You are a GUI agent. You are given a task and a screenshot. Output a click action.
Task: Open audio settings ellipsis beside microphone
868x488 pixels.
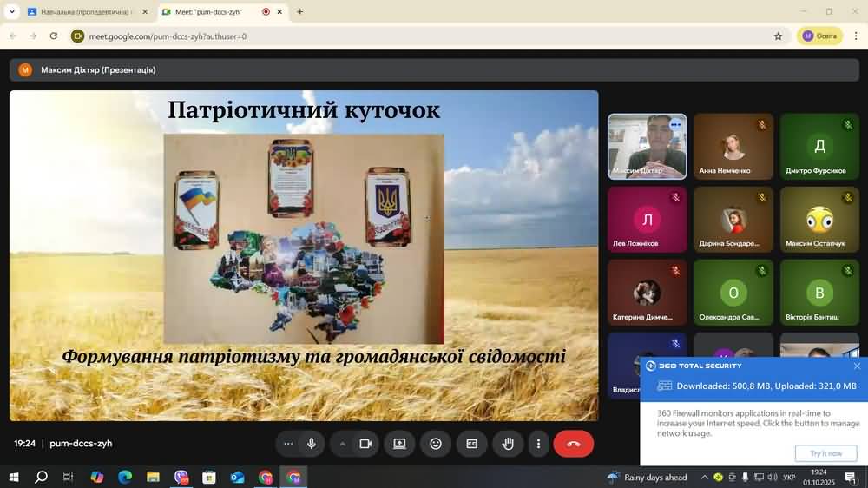(288, 444)
